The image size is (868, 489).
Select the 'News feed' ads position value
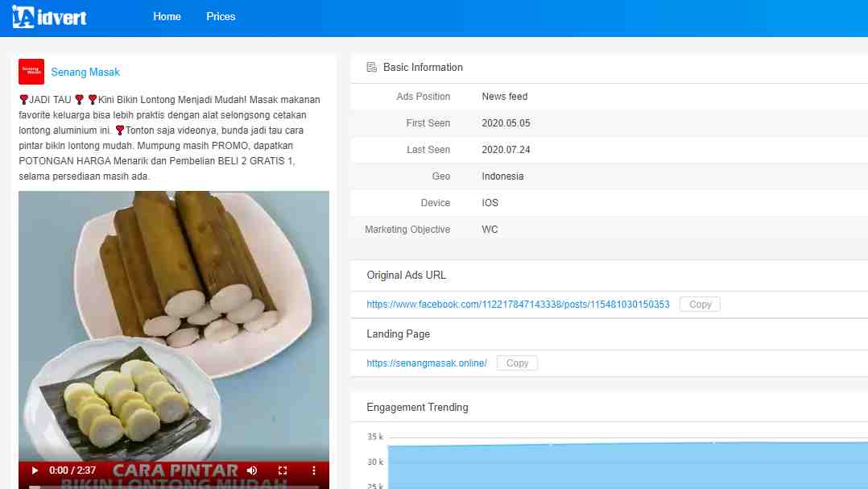point(504,97)
